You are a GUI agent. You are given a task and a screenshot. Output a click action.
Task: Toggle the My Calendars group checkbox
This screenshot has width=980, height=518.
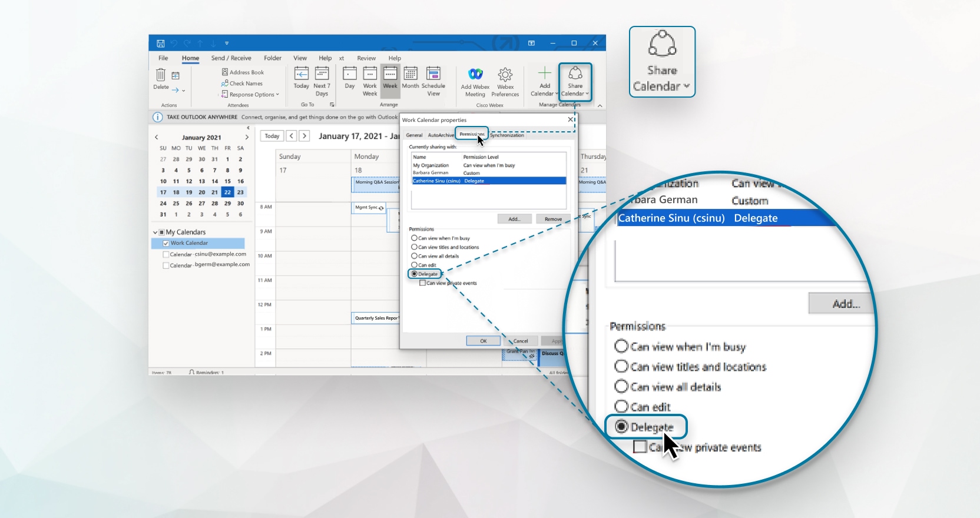point(162,233)
